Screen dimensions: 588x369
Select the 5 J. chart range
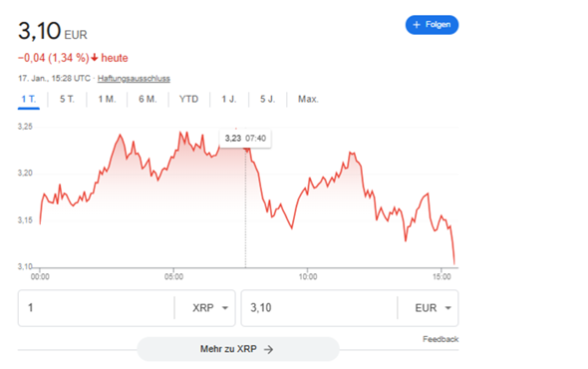(267, 99)
